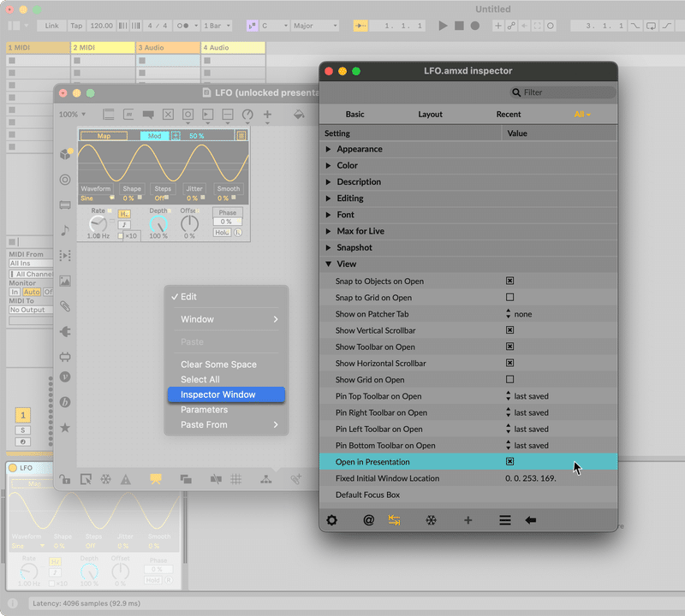Toggle the patcher lock icon

tap(65, 479)
